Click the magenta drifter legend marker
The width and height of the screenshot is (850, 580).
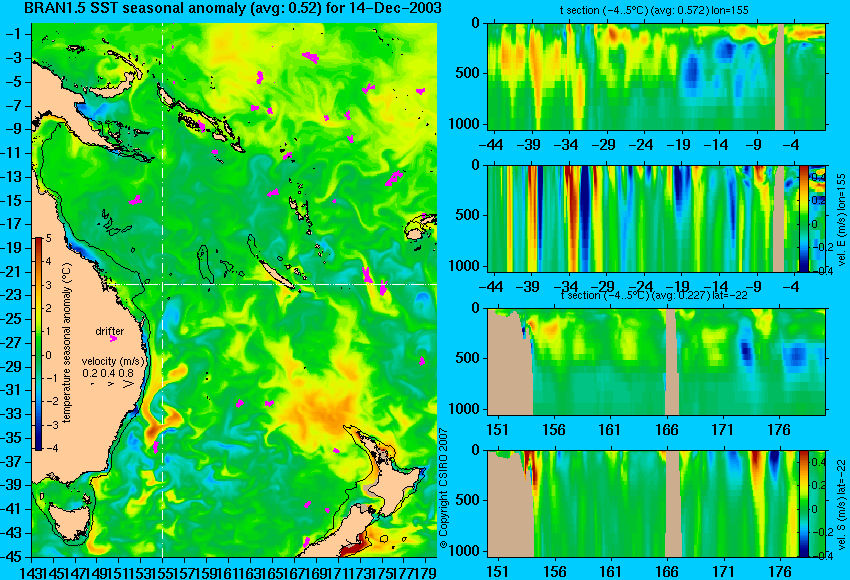(113, 339)
